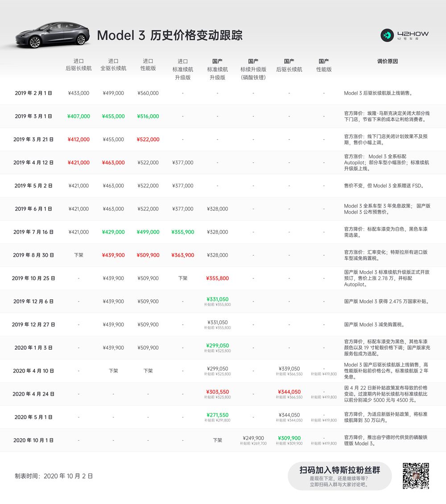Click the QR code image
The width and height of the screenshot is (446, 504).
[416, 476]
